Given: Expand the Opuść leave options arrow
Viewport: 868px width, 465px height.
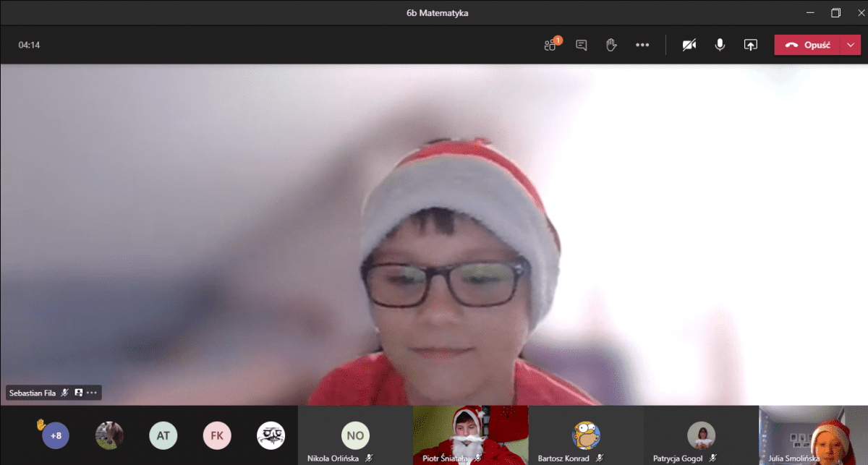Looking at the screenshot, I should [x=850, y=45].
